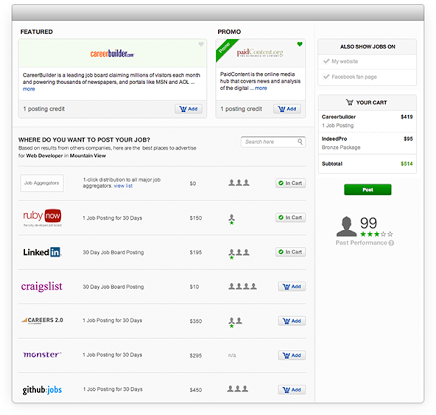
Task: Click the LinkedIn logo
Action: pos(42,252)
